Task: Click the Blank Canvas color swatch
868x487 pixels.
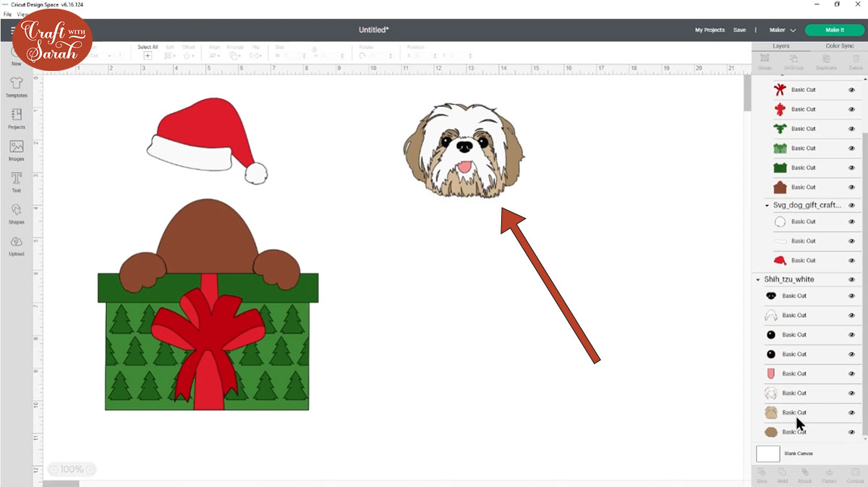Action: [x=768, y=454]
